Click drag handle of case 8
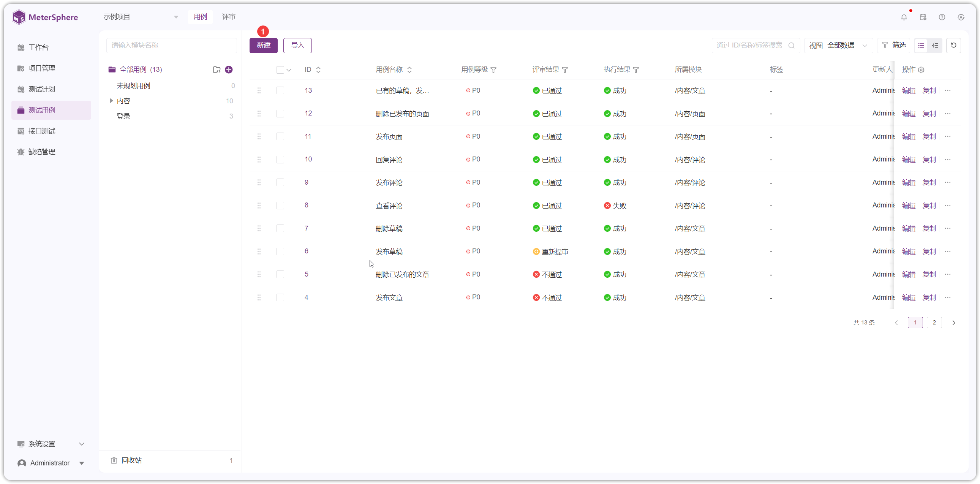The height and width of the screenshot is (484, 980). click(259, 206)
